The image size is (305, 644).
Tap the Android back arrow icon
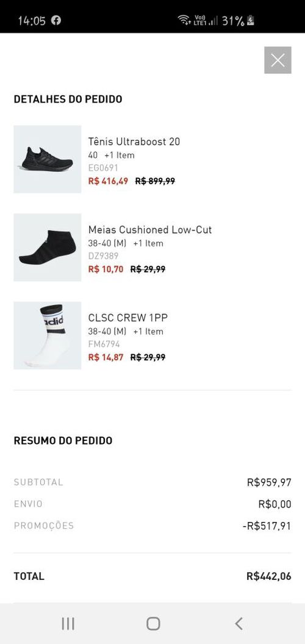coord(239,623)
